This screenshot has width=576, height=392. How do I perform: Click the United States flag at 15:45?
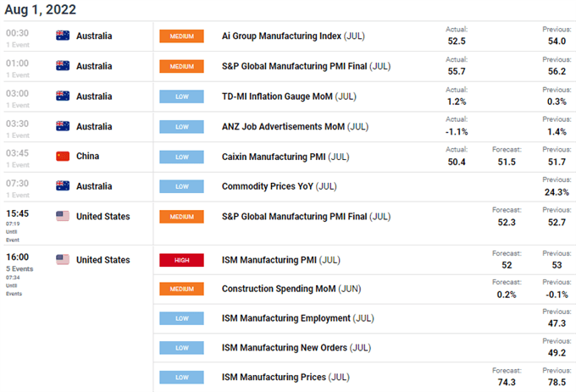click(x=62, y=216)
